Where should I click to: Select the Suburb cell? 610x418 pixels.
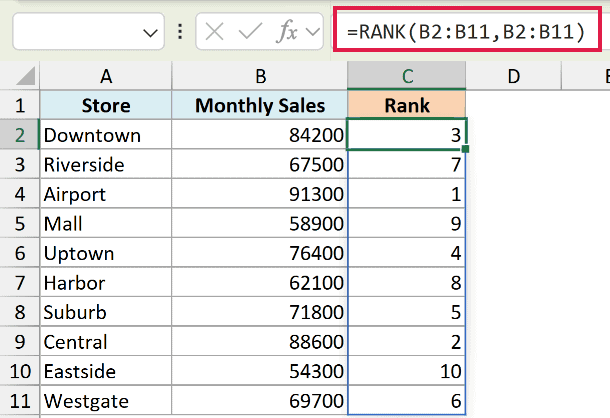pos(106,312)
